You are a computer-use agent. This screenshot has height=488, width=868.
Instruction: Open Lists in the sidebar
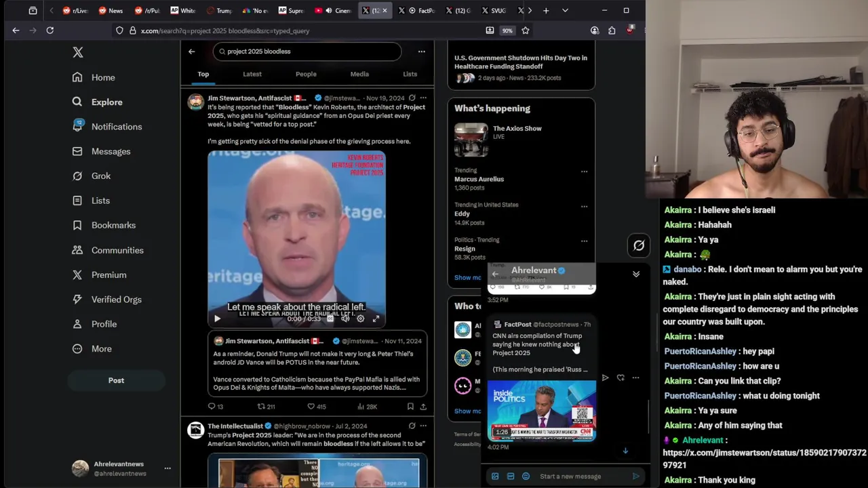[x=92, y=201]
